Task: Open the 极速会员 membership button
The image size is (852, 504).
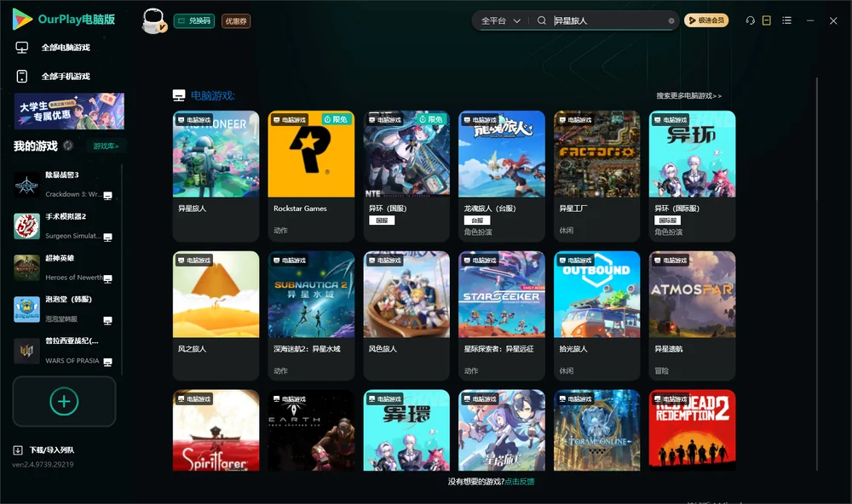Action: tap(705, 20)
